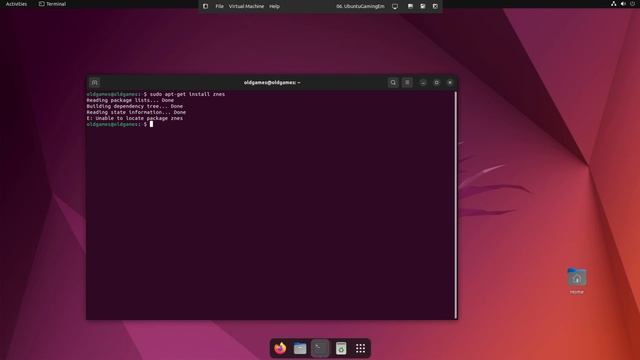Open the Virtual Machine menu

click(246, 6)
